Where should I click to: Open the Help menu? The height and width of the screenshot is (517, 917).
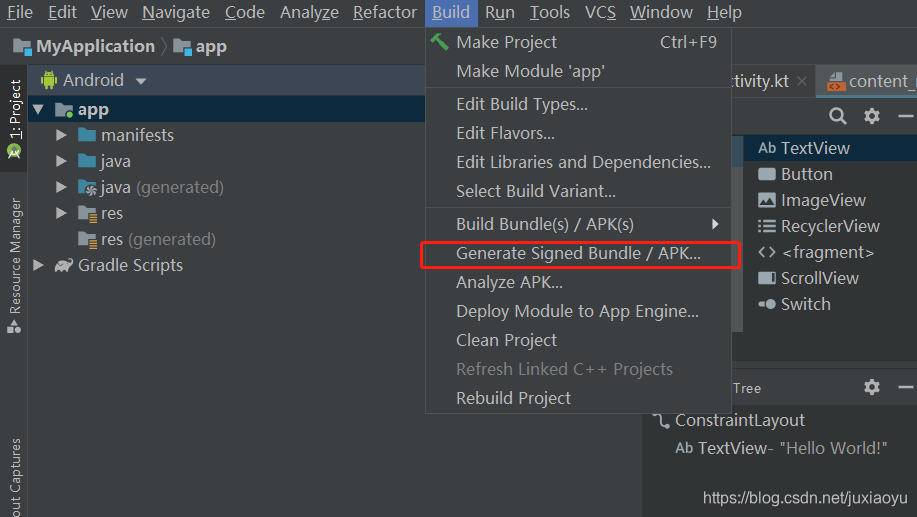724,12
